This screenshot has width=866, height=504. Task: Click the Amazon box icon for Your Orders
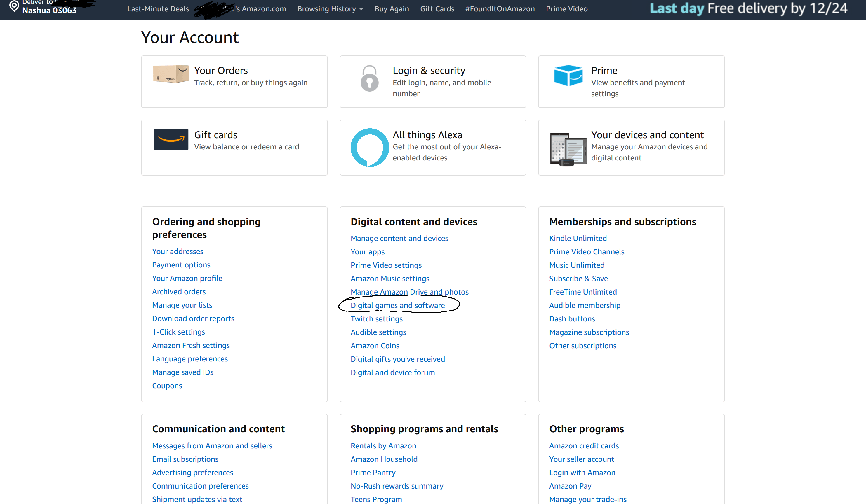(171, 74)
